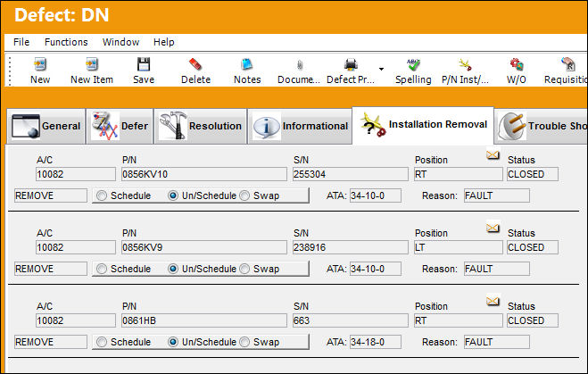The image size is (588, 374).
Task: Select Un/Schedule radio for P/N 0861HB
Action: click(x=173, y=342)
